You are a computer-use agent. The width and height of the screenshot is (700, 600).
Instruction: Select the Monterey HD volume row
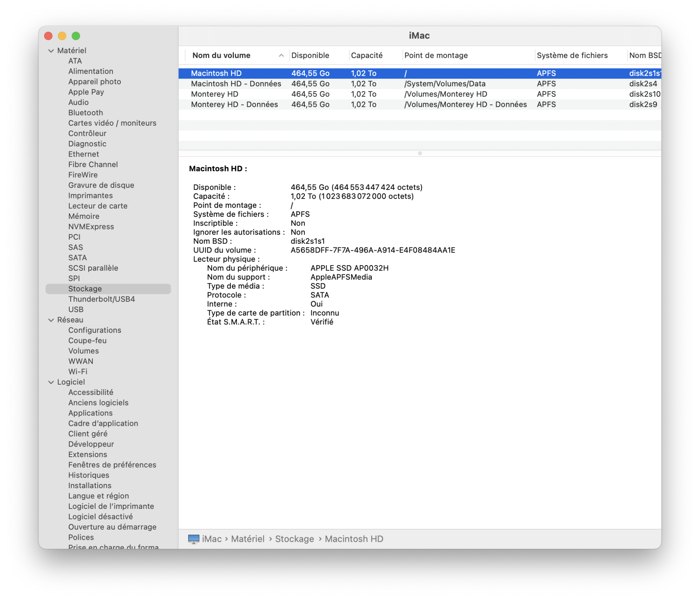click(x=215, y=94)
